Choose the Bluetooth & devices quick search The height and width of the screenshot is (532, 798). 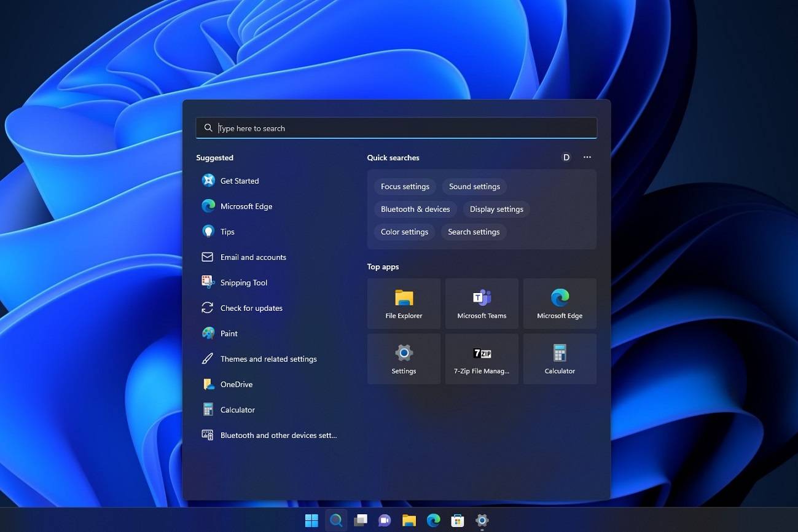(415, 209)
